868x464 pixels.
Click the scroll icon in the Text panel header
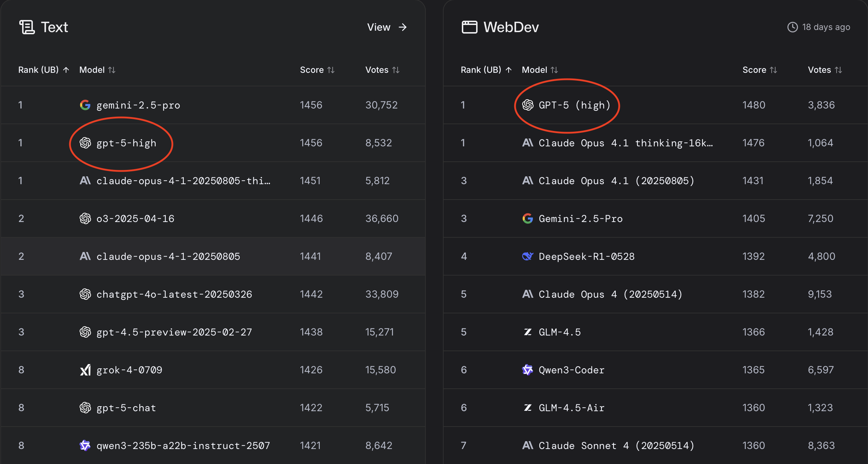coord(28,26)
